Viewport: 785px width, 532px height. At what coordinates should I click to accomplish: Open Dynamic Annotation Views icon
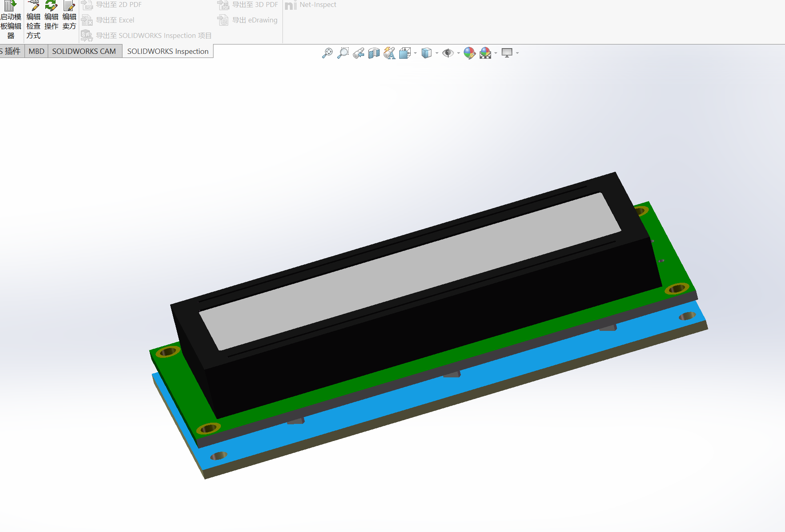389,53
